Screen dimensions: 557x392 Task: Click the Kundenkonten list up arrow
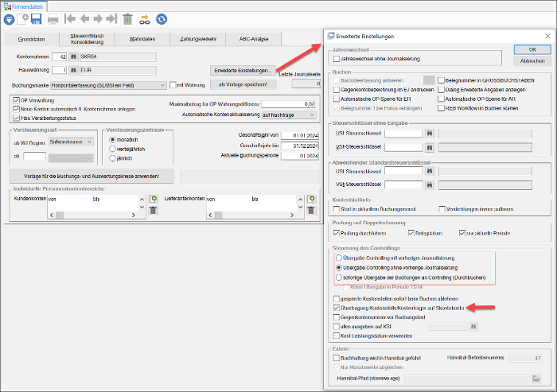[x=142, y=200]
